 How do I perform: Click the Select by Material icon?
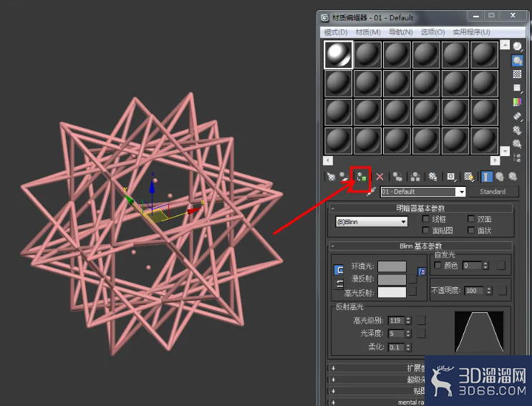517,144
